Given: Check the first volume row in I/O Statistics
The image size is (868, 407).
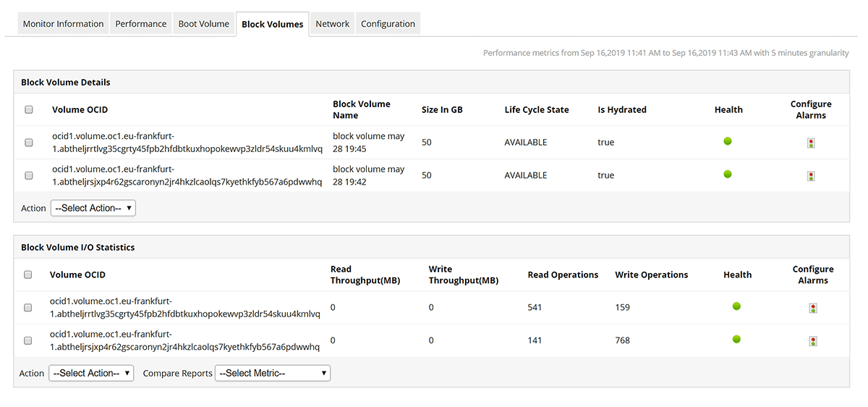Looking at the screenshot, I should pyautogui.click(x=28, y=308).
